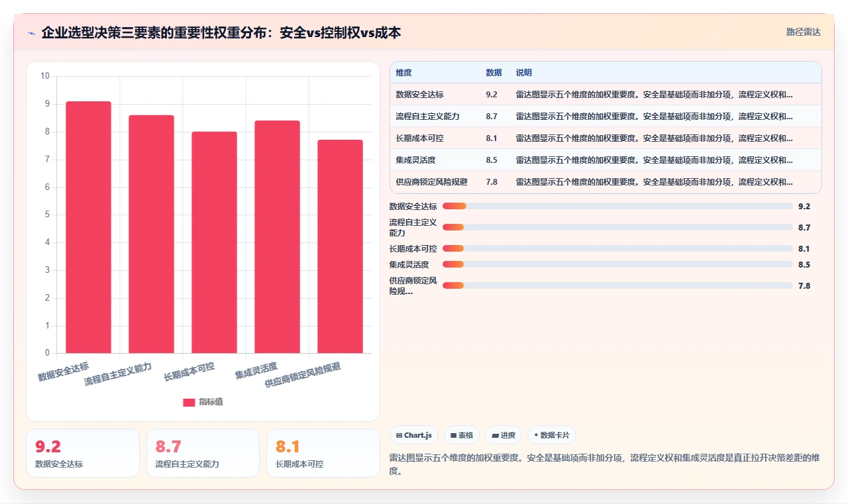Image resolution: width=848 pixels, height=504 pixels.
Task: Select the 进度 tag button
Action: (x=503, y=435)
